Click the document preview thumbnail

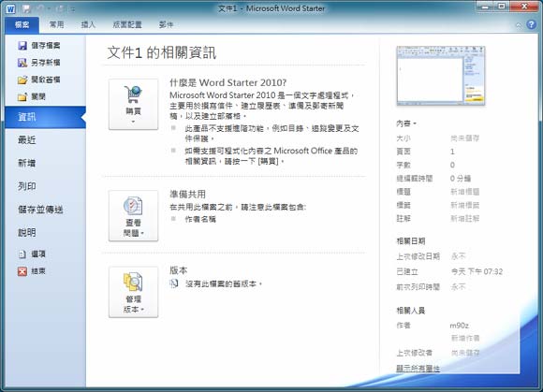[x=441, y=76]
